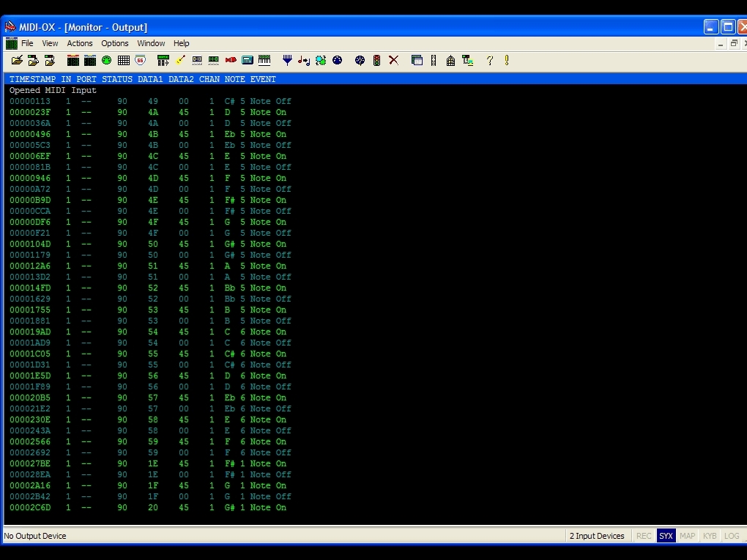747x560 pixels.
Task: Open the blue calculator-style device icon
Action: (248, 61)
